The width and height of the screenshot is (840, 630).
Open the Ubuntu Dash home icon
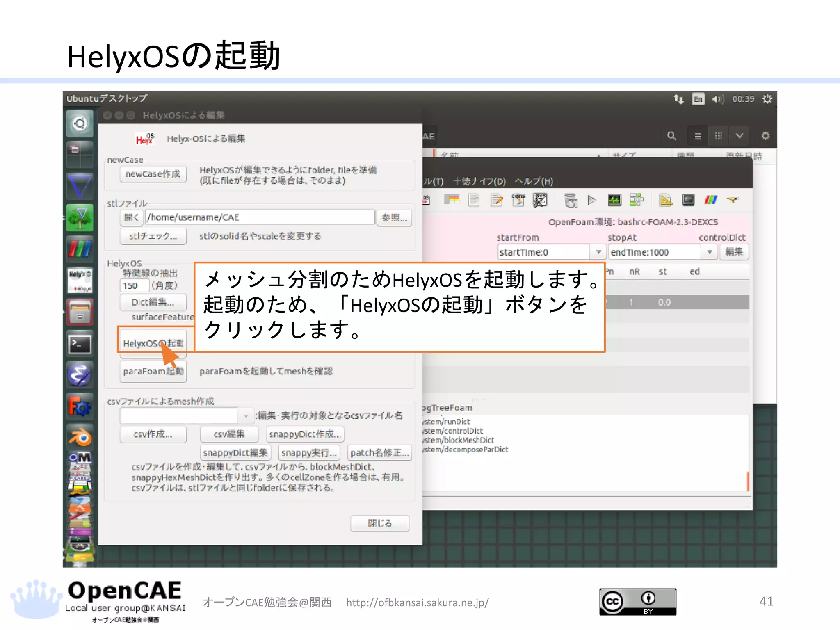[80, 123]
